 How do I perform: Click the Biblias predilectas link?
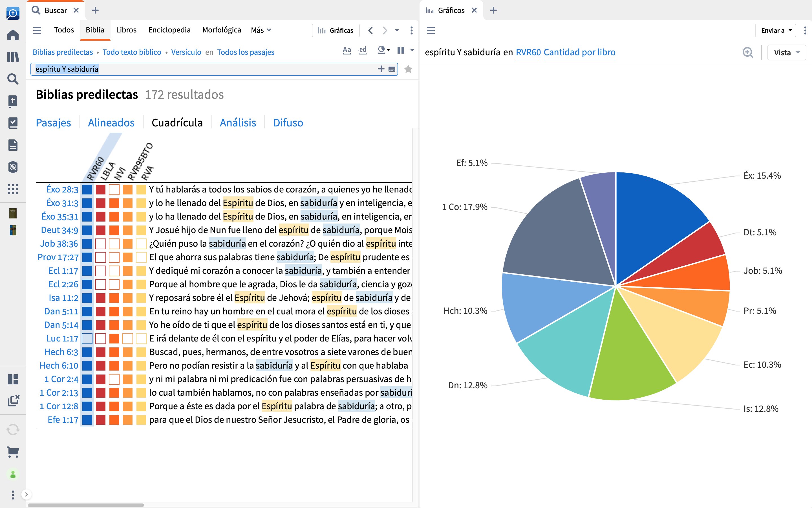pyautogui.click(x=63, y=52)
